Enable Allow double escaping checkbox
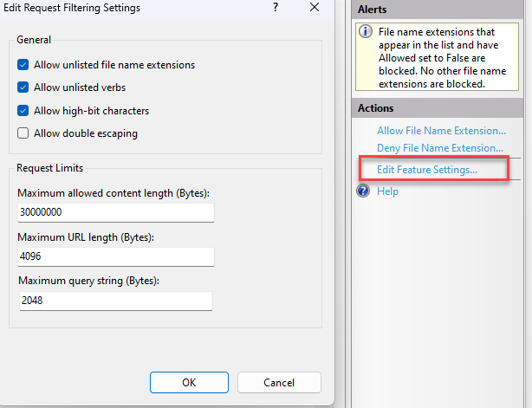Viewport: 532px width, 408px height. coord(23,133)
